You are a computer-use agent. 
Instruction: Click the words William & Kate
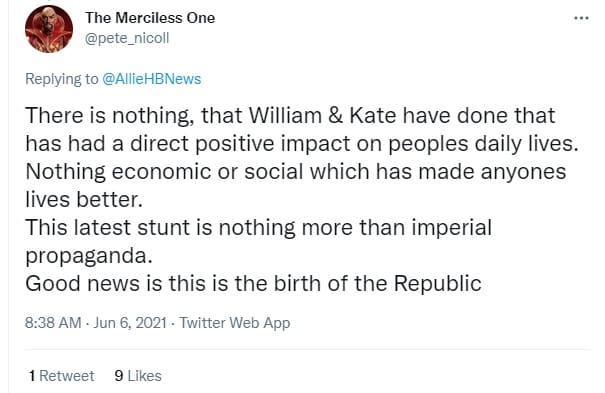(323, 115)
